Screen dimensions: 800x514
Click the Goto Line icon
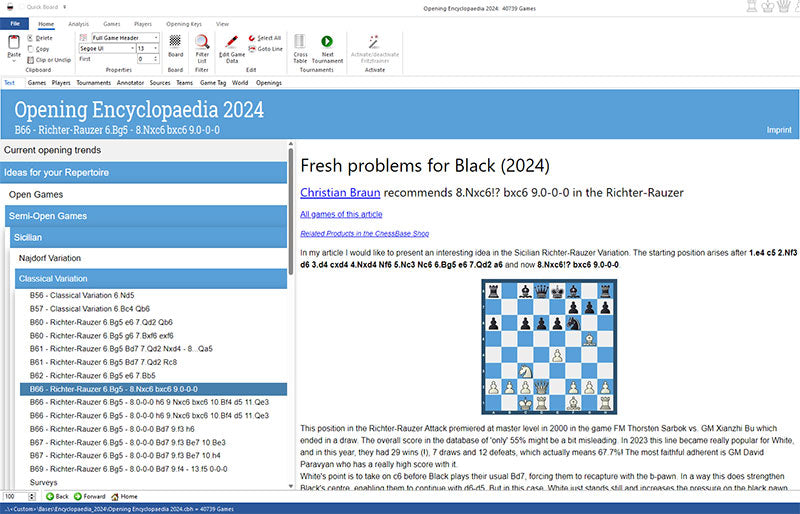click(x=264, y=48)
